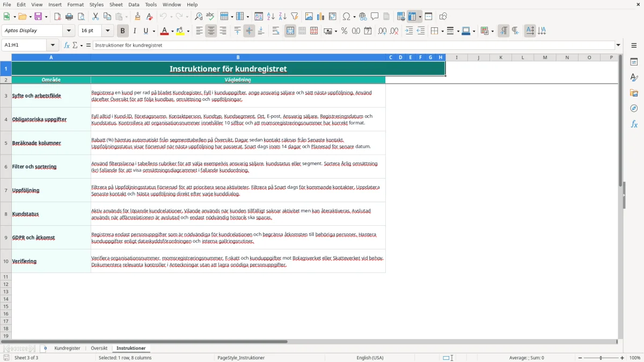Image resolution: width=644 pixels, height=362 pixels.
Task: Toggle italic formatting
Action: coord(135,31)
